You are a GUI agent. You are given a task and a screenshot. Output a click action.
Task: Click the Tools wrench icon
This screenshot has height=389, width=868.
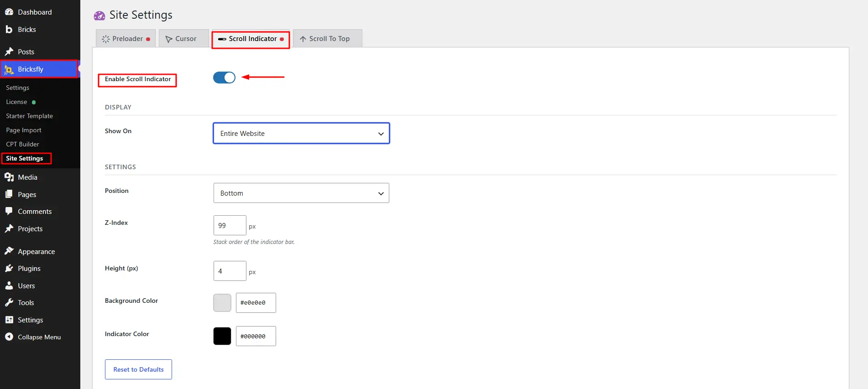[9, 302]
